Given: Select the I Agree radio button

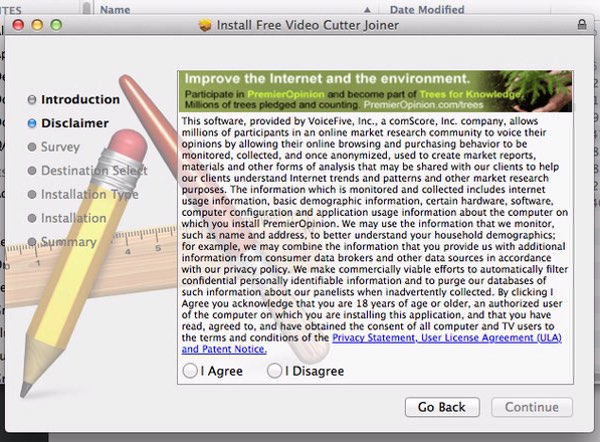Looking at the screenshot, I should pos(190,371).
